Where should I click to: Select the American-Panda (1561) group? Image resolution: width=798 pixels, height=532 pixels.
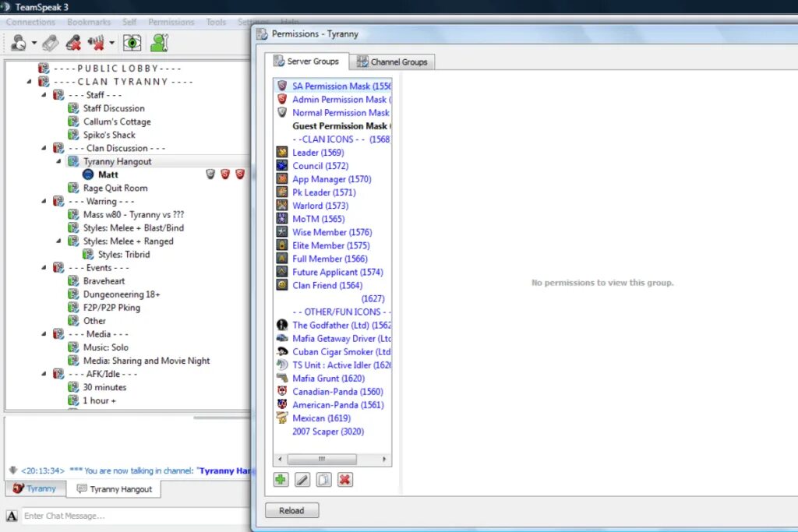(x=333, y=404)
